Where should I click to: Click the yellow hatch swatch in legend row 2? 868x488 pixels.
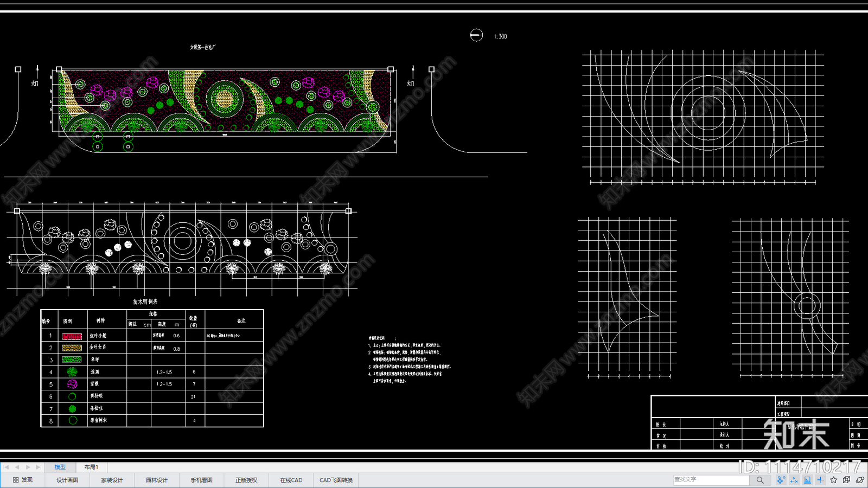(72, 348)
